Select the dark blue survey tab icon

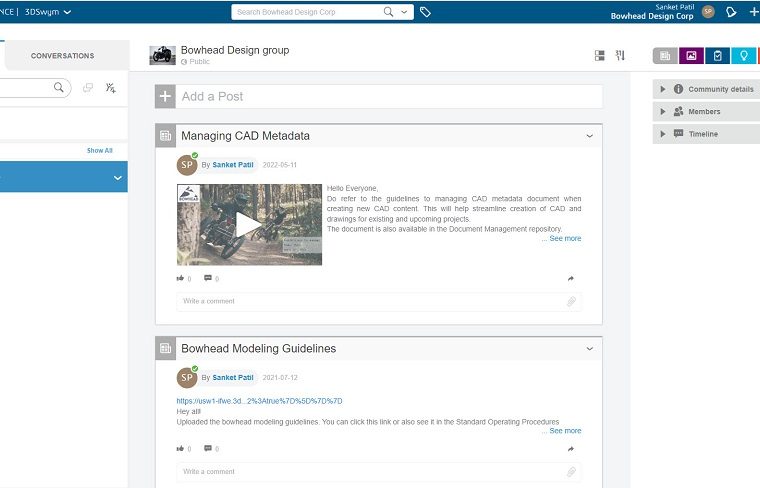tap(717, 56)
